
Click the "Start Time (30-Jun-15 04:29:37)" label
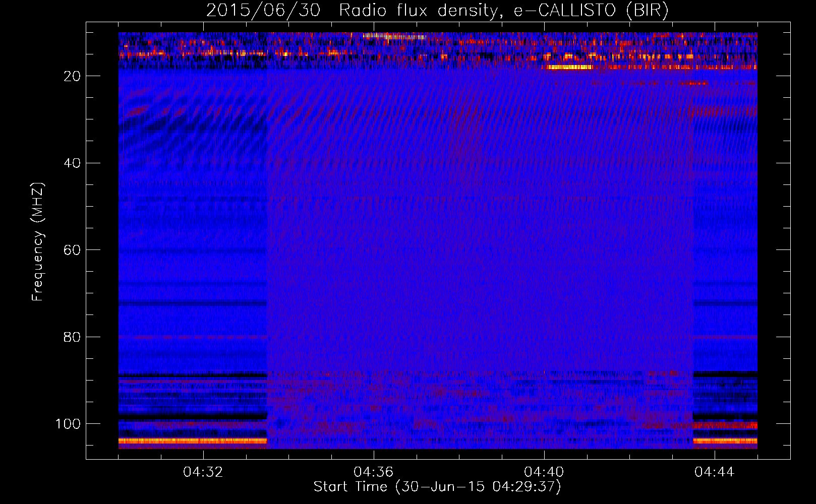(x=437, y=487)
